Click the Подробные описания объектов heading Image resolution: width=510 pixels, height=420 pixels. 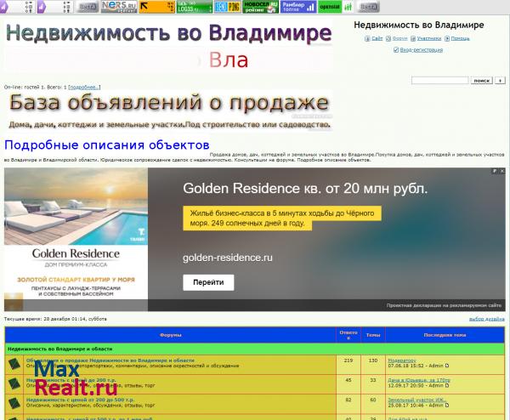[107, 145]
